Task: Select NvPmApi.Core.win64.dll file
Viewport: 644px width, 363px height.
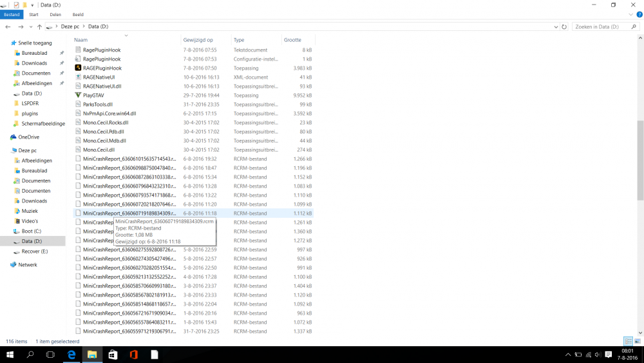Action: [x=109, y=113]
